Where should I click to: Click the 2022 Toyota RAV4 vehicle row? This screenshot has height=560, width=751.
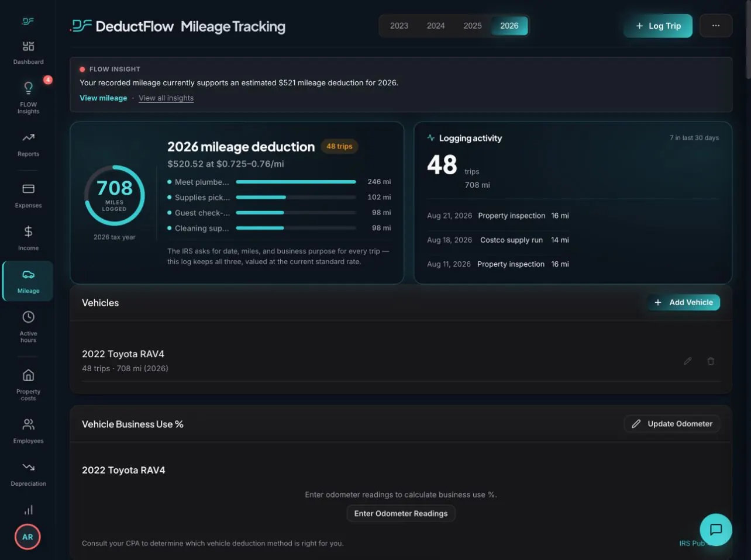click(x=401, y=361)
